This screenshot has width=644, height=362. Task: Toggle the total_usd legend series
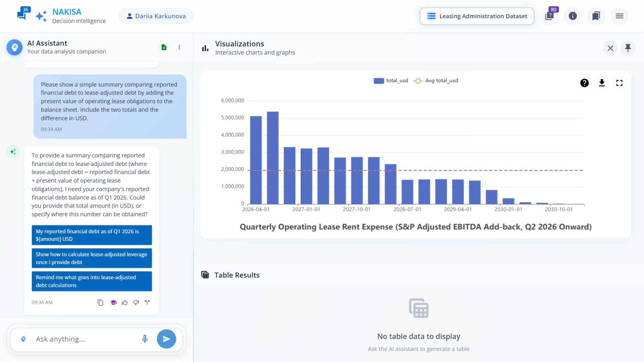coord(391,80)
